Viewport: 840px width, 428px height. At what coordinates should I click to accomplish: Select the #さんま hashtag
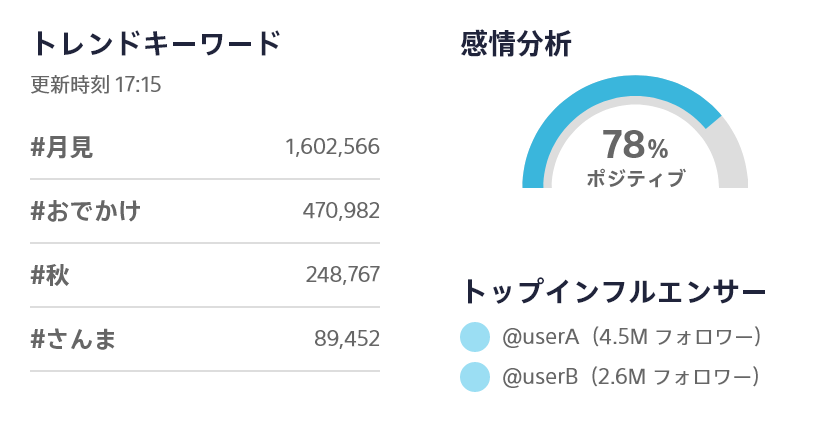(x=74, y=339)
